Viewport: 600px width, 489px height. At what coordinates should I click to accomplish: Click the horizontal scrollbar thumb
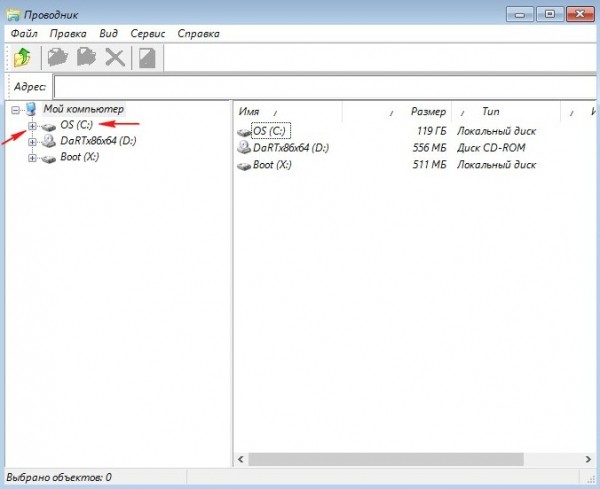pyautogui.click(x=386, y=459)
